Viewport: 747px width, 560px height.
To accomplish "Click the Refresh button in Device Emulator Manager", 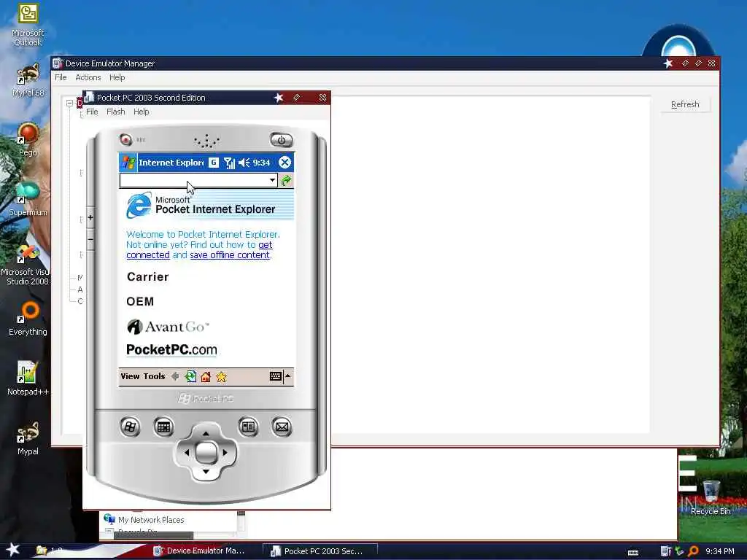I will point(685,104).
